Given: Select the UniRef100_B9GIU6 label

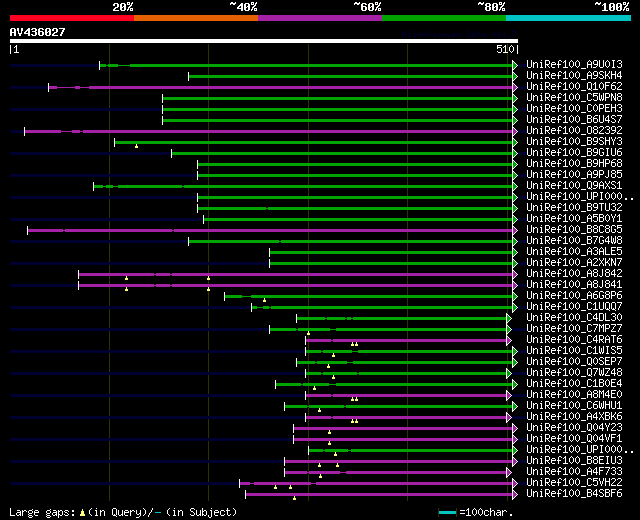Looking at the screenshot, I should pyautogui.click(x=574, y=152).
